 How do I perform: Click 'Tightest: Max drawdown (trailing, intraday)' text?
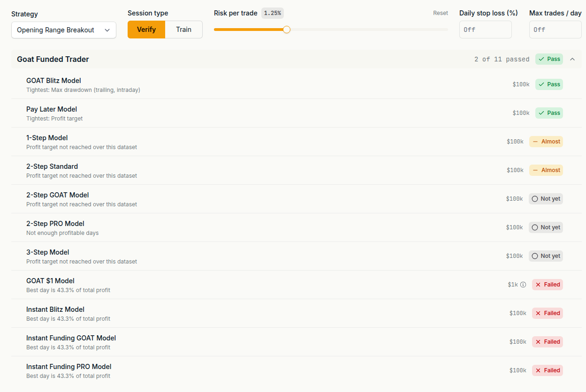click(83, 90)
